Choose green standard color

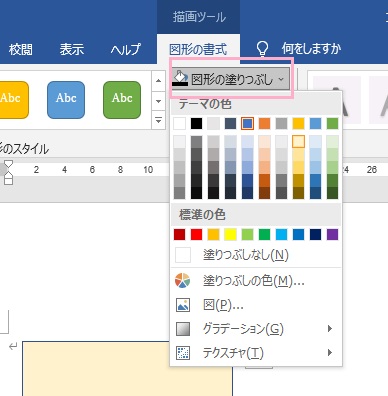coord(264,235)
